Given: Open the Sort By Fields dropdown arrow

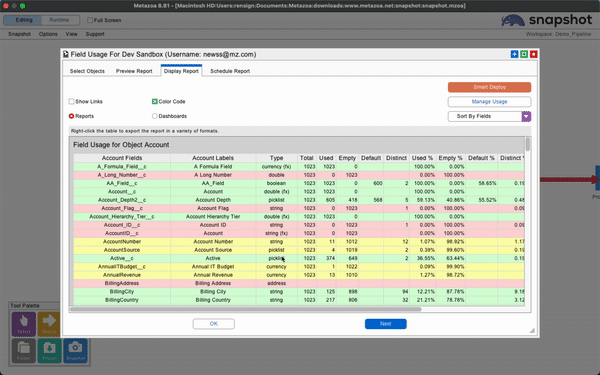Looking at the screenshot, I should point(526,116).
